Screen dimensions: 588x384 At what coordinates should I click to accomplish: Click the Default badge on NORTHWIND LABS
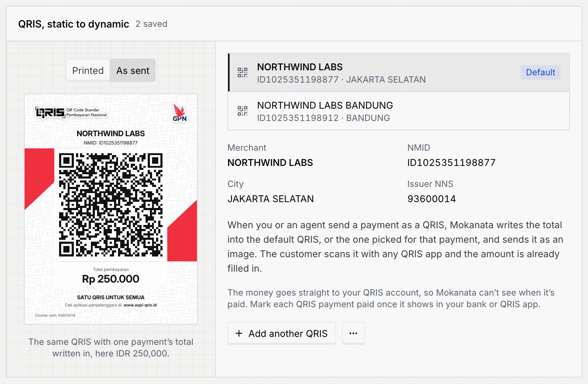pos(540,72)
